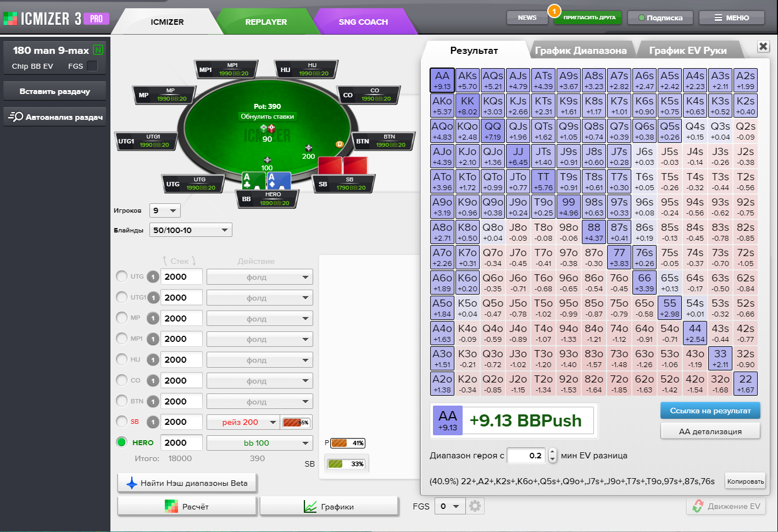
Task: Click the ICMIZER 3 PRO logo
Action: (56, 19)
